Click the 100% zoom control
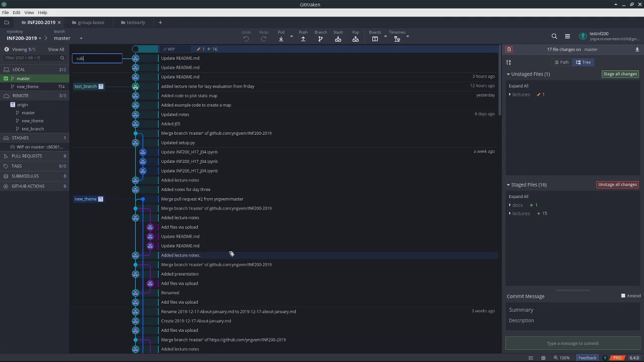The height and width of the screenshot is (362, 644). click(561, 358)
